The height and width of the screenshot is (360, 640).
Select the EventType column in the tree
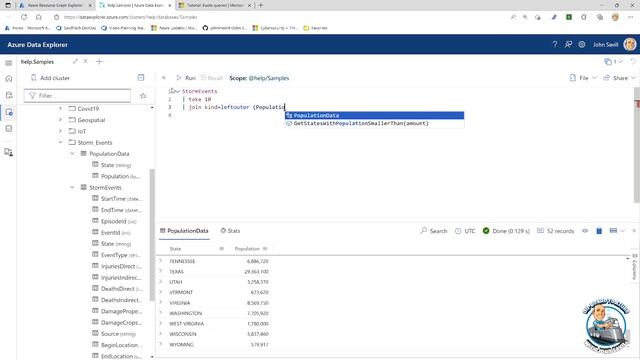coord(117,255)
